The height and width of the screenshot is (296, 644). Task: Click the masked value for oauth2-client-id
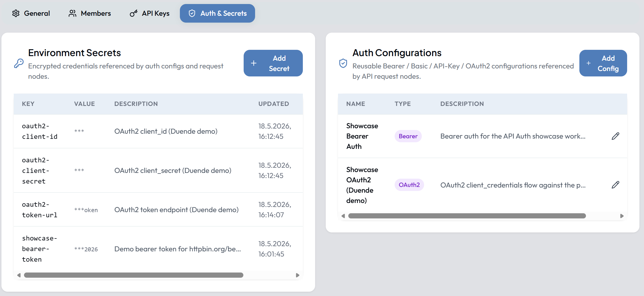[x=79, y=131]
